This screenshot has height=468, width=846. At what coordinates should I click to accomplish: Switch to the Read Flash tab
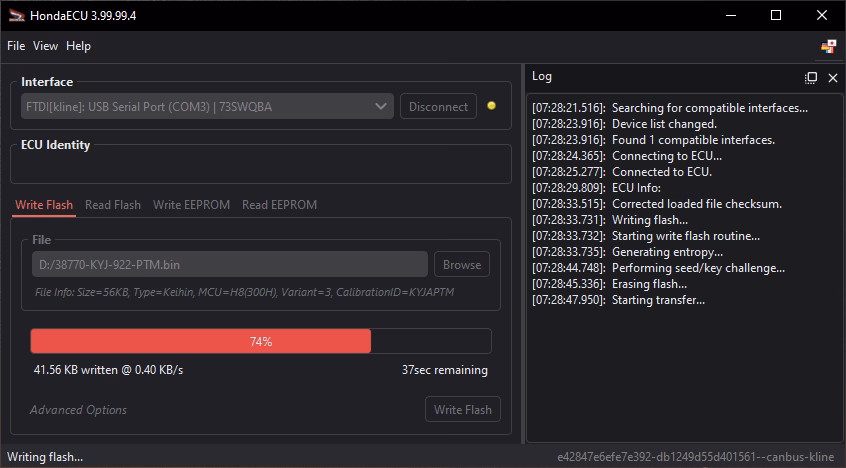pyautogui.click(x=113, y=205)
